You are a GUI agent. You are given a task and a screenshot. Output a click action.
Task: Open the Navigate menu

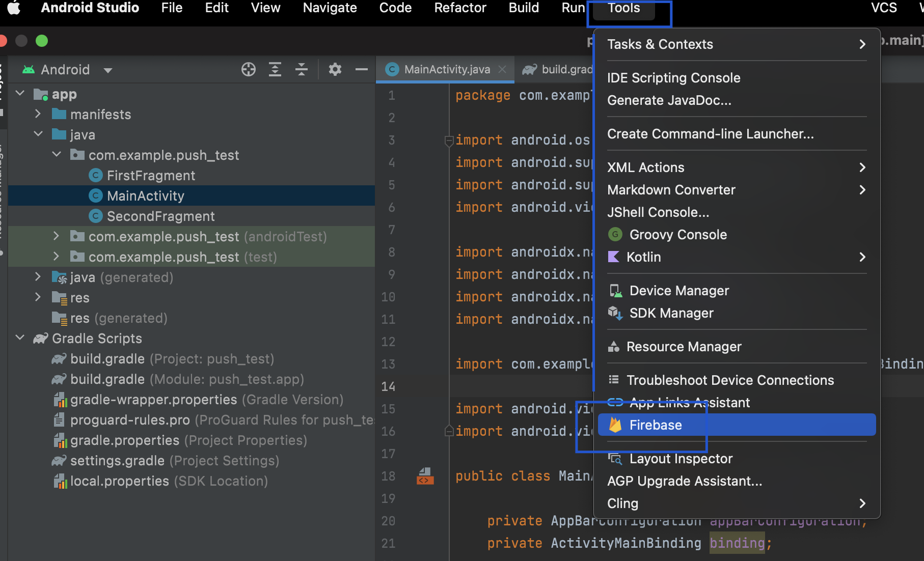tap(330, 8)
